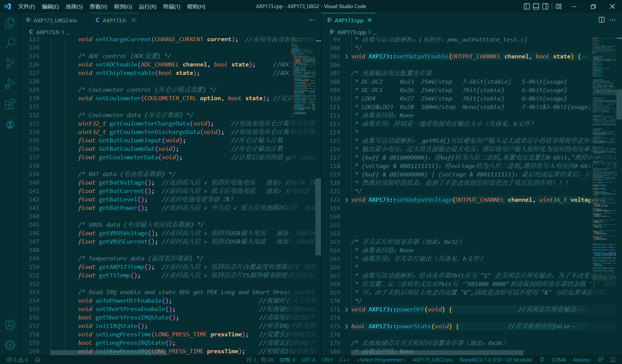Screen dimensions: 622x364
Task: Open the 查看(V) menu
Action: [x=98, y=6]
